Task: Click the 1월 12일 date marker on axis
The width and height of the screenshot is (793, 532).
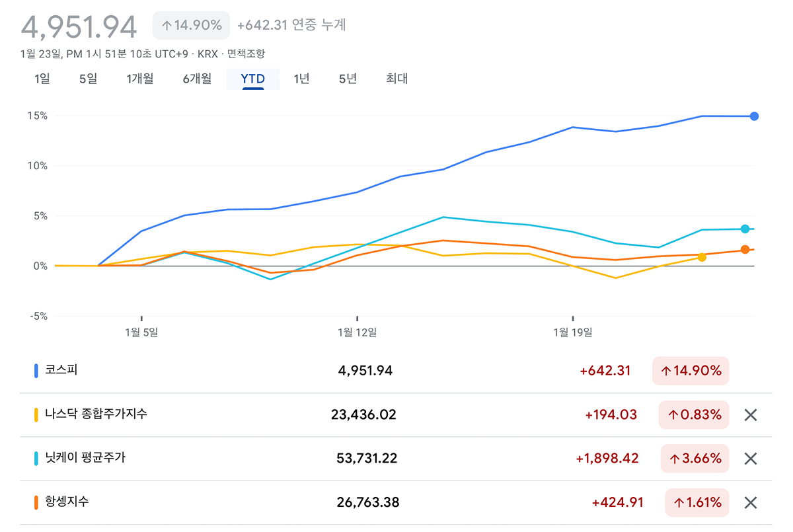Action: [358, 332]
